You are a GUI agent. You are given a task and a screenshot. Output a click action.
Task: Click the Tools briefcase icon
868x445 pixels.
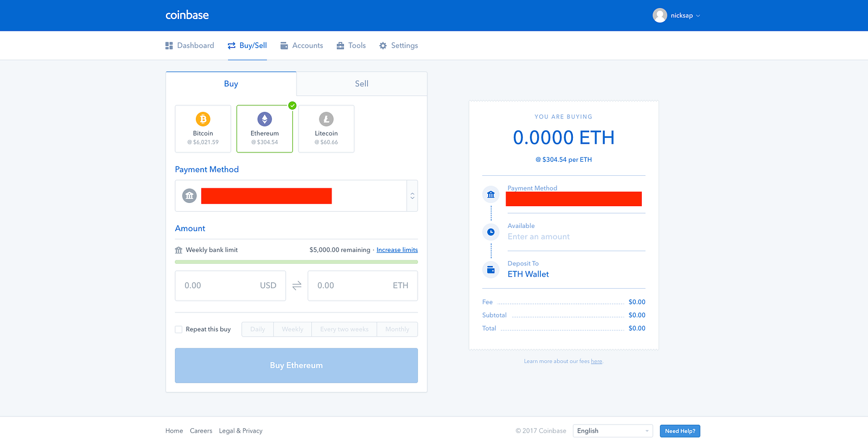[340, 46]
